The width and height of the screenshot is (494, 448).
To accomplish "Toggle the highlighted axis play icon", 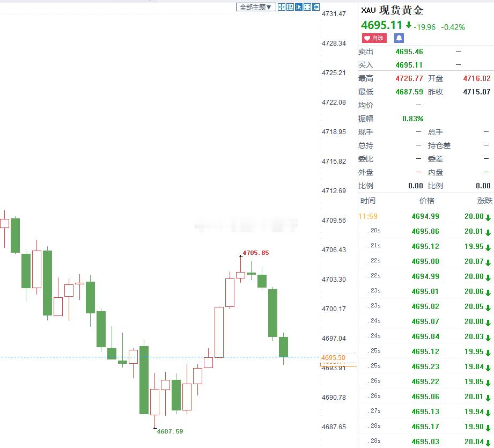I will tap(299, 8).
